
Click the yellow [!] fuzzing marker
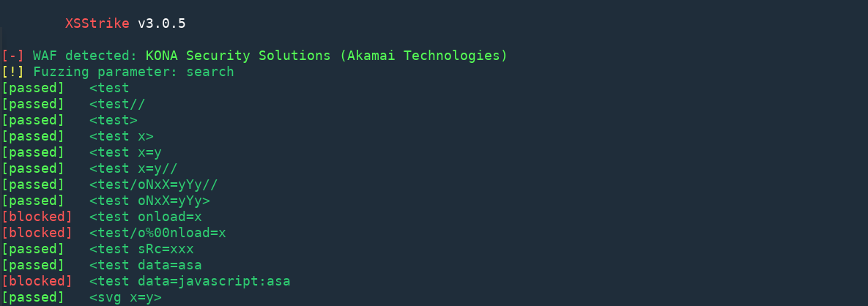point(12,72)
